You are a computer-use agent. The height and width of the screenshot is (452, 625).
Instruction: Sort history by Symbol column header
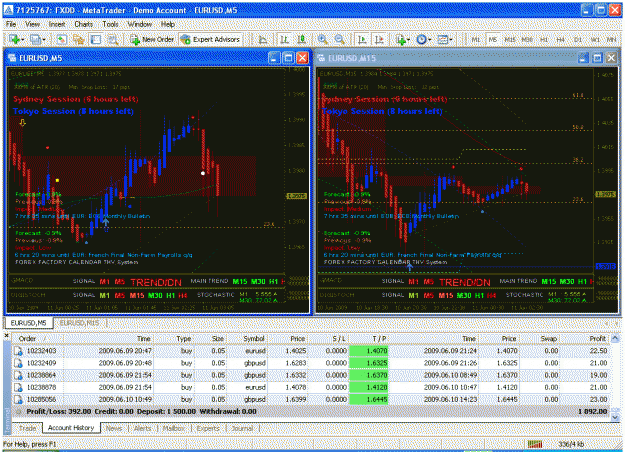(x=249, y=338)
